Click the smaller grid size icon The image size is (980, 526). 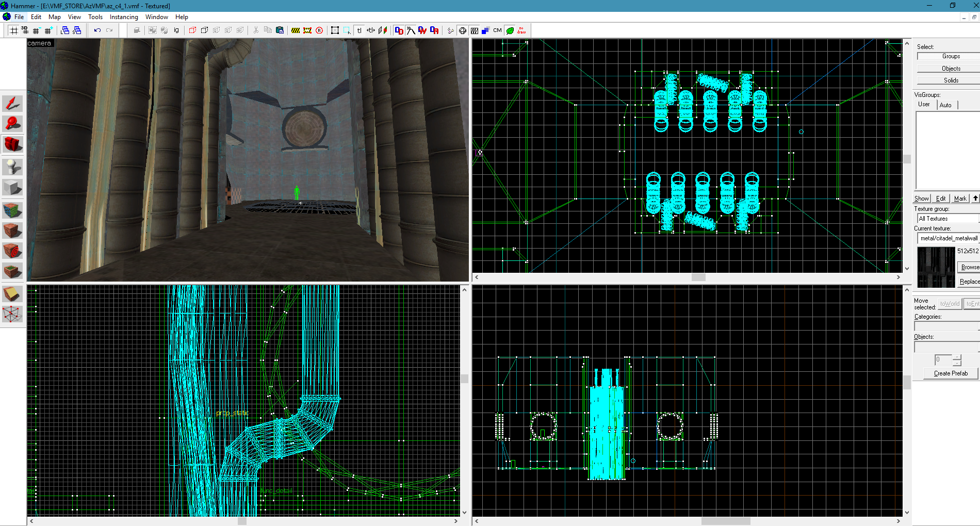(36, 30)
